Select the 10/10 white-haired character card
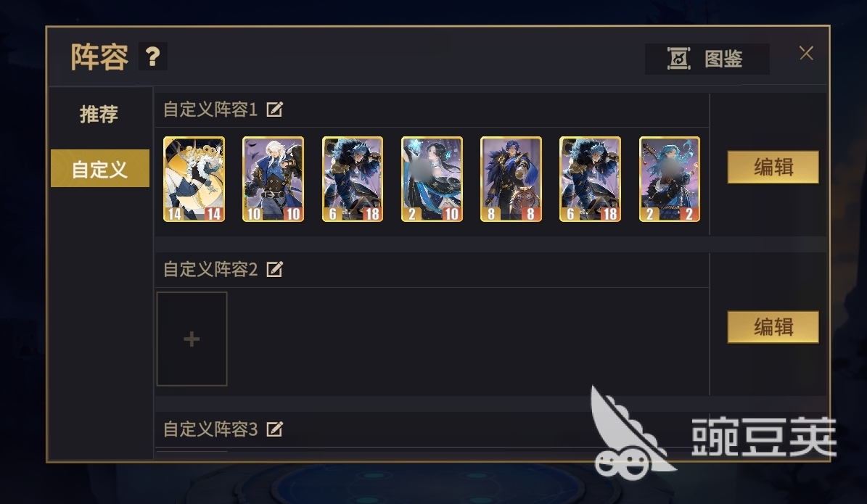 click(x=273, y=179)
